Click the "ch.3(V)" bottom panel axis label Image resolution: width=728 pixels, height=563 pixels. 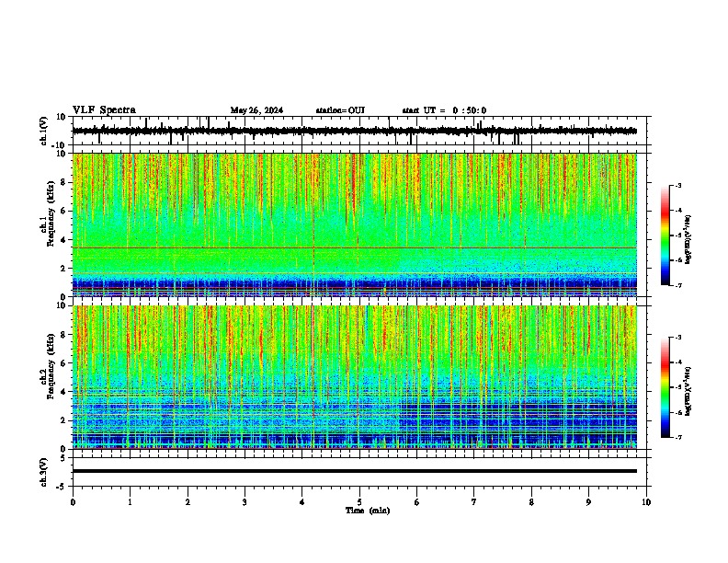(x=43, y=472)
